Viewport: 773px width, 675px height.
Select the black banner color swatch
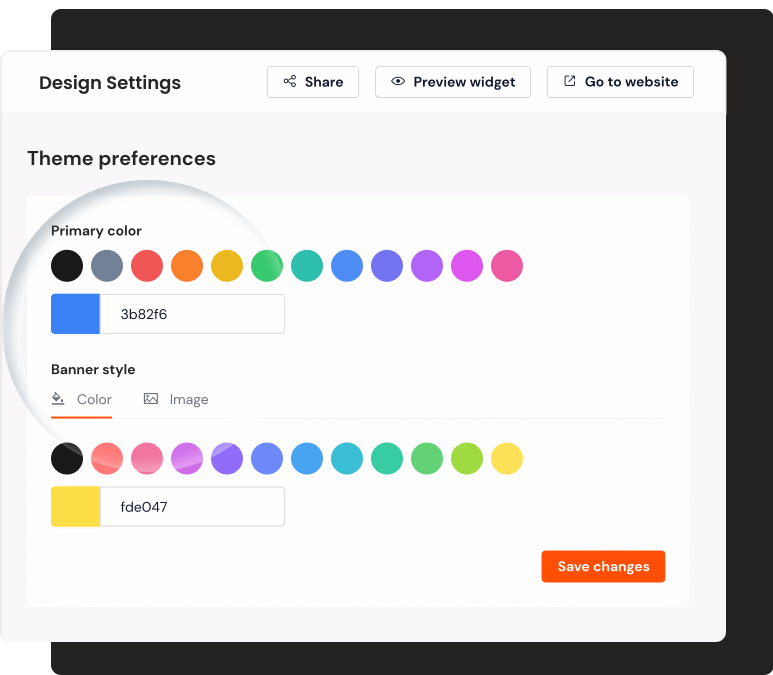coord(67,459)
